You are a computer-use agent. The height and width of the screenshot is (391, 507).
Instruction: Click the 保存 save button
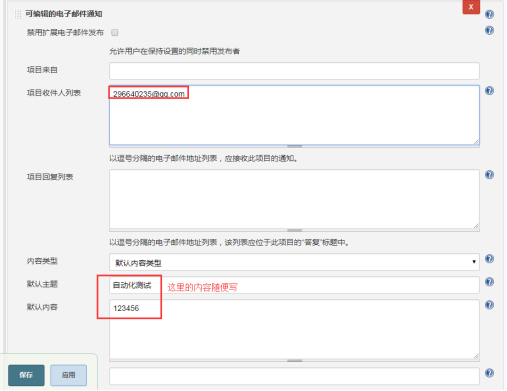tap(26, 375)
